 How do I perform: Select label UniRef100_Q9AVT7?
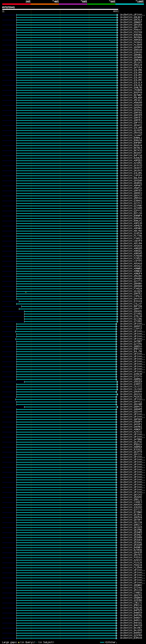coord(131,308)
